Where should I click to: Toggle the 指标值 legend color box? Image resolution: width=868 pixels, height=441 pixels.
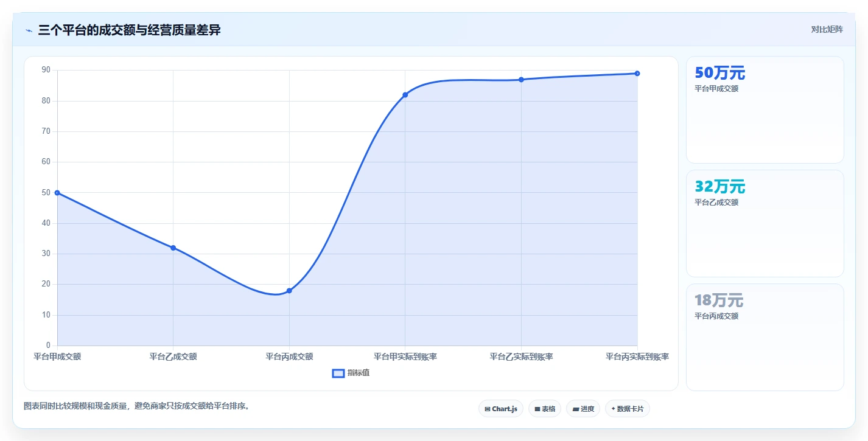pyautogui.click(x=338, y=373)
